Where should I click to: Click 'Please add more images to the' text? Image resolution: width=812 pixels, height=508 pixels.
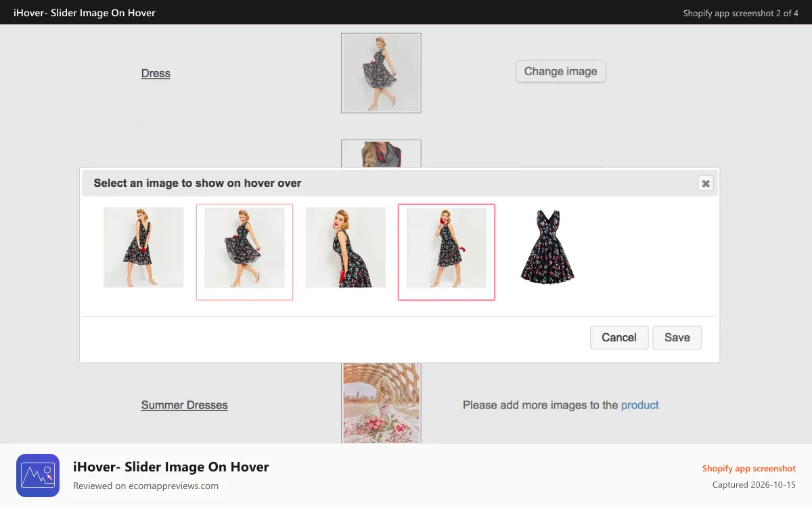click(541, 405)
